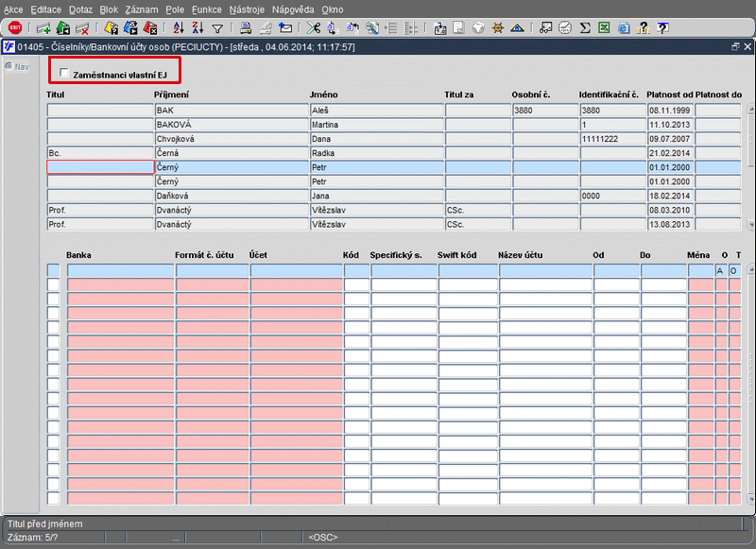The image size is (756, 549).
Task: Click the triangle ruler icon
Action: [x=517, y=28]
